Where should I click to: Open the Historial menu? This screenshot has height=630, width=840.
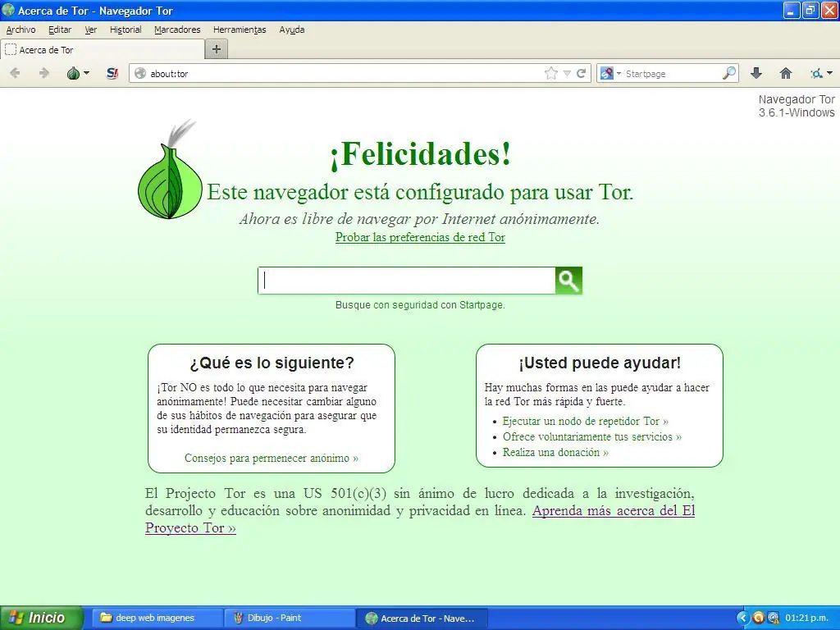click(x=126, y=30)
